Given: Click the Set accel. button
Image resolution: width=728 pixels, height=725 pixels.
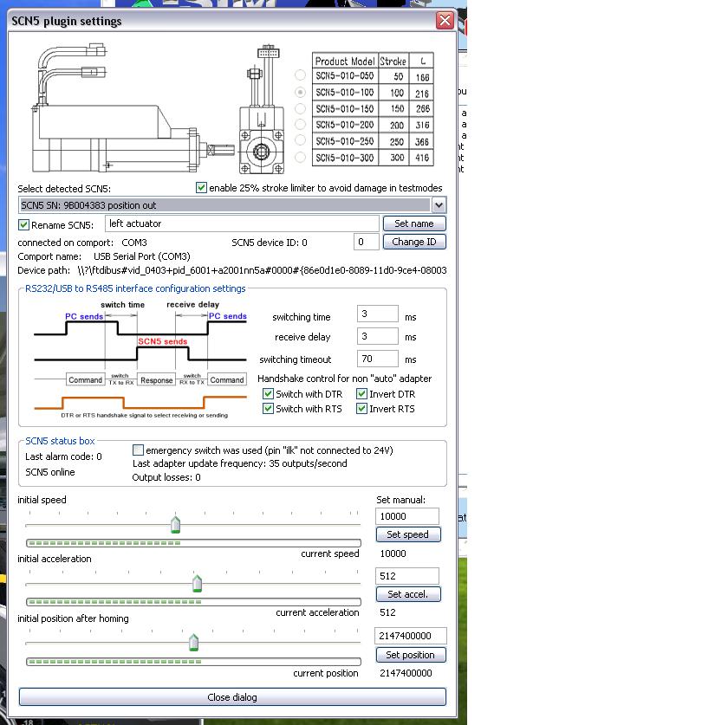Looking at the screenshot, I should 408,594.
